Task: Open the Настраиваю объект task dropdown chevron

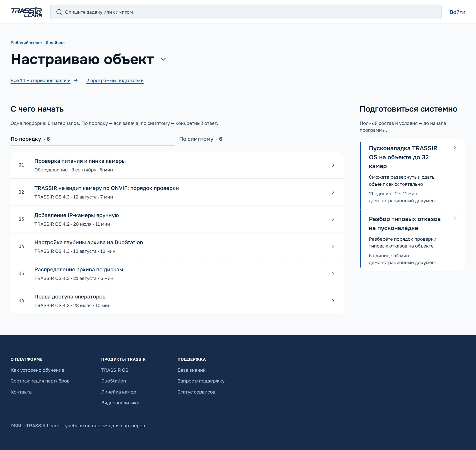Action: (163, 59)
